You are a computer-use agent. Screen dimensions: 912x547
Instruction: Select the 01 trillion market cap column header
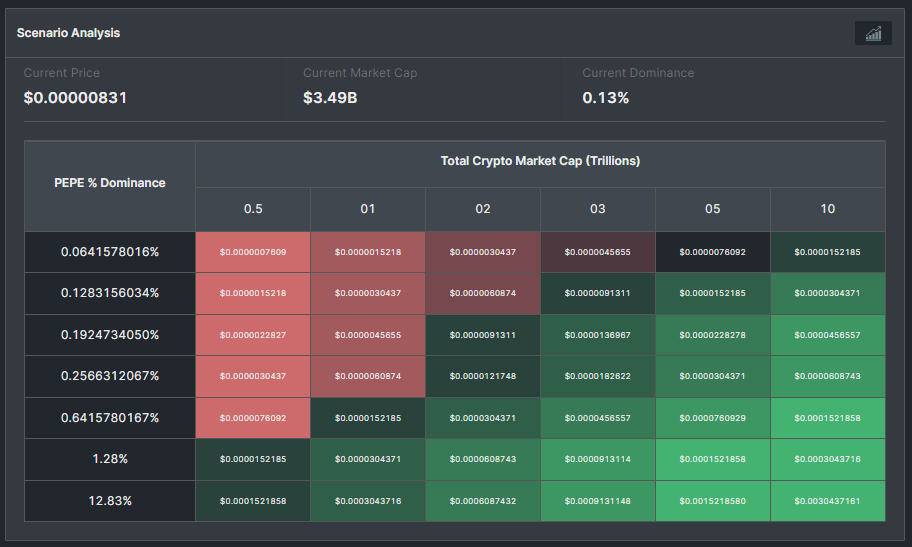coord(368,209)
